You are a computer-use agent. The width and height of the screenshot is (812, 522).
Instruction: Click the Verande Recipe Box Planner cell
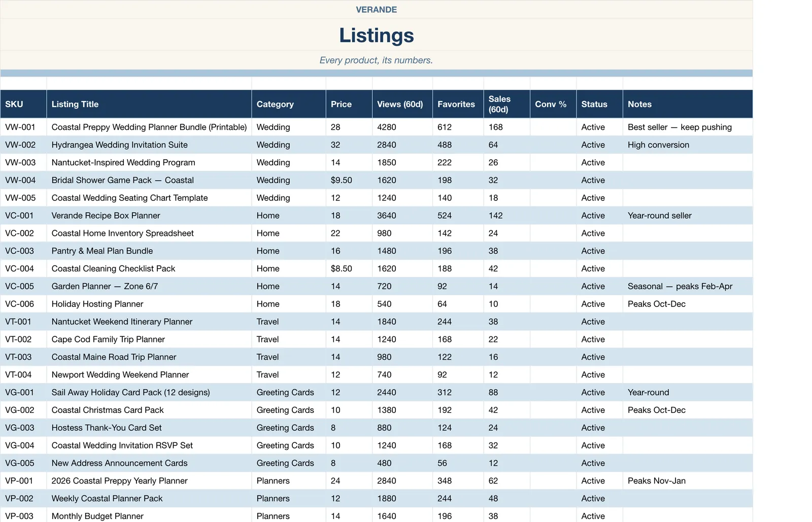[x=149, y=216]
